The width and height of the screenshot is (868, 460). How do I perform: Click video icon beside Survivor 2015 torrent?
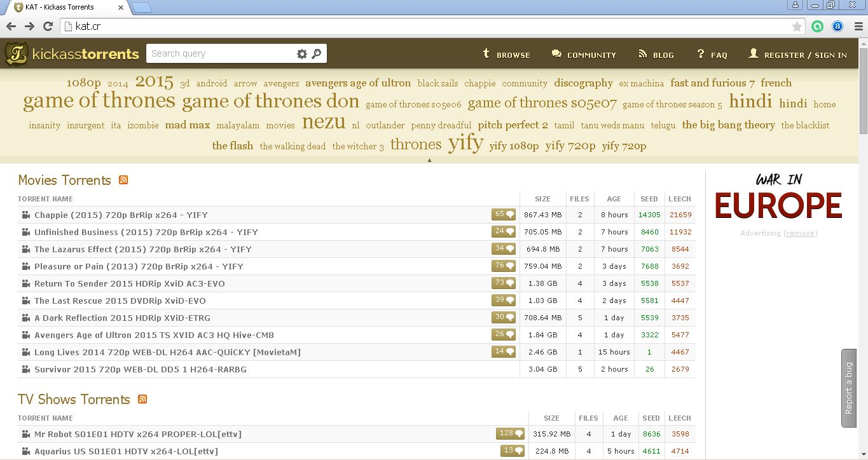(25, 369)
